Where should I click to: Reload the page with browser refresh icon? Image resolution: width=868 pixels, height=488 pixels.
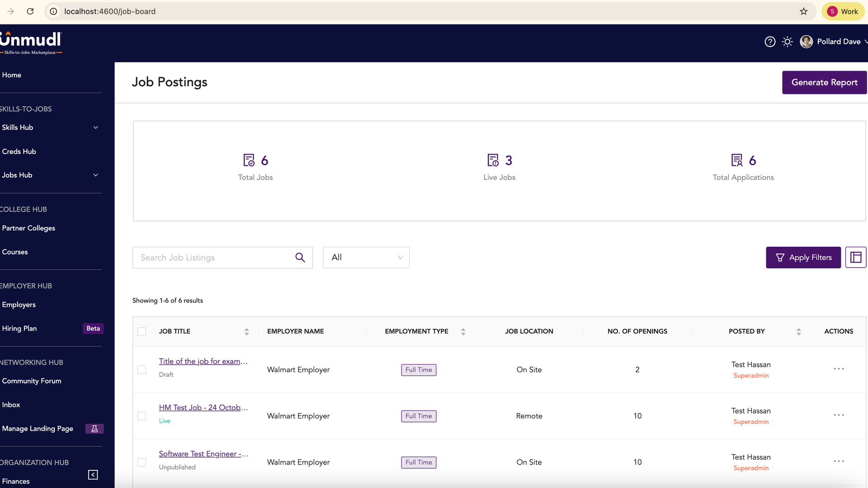coord(30,11)
